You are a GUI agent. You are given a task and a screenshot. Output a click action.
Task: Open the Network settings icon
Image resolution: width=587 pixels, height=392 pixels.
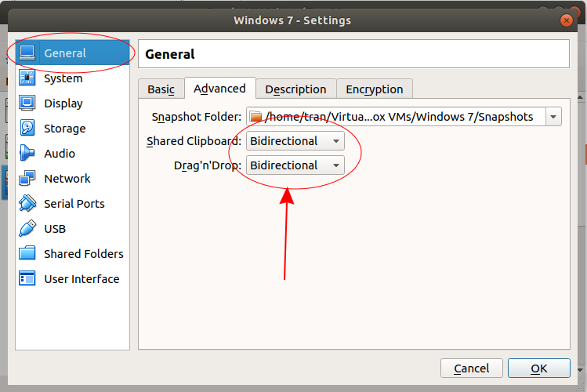27,178
